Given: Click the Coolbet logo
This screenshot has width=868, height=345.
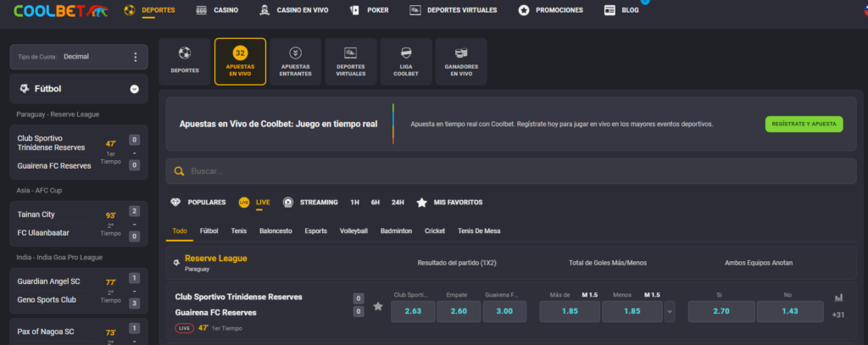Looking at the screenshot, I should [x=61, y=10].
